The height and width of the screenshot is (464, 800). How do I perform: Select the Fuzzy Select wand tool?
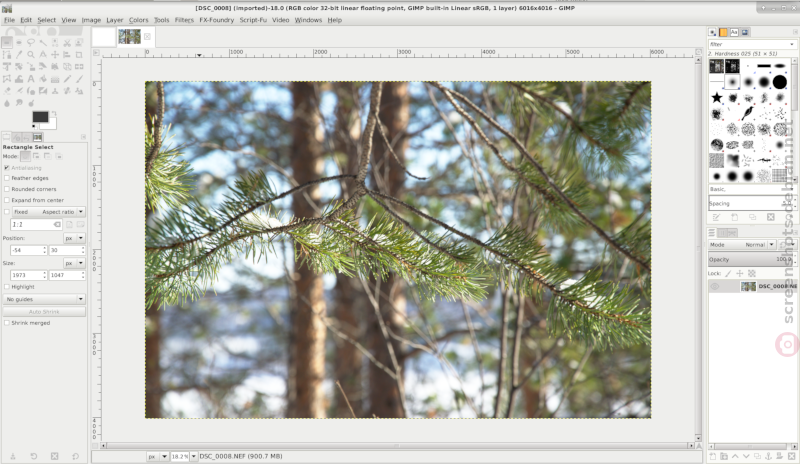click(43, 42)
